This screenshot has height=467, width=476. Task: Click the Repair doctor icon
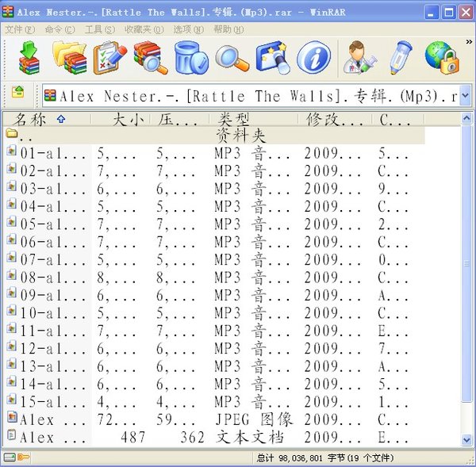point(359,58)
